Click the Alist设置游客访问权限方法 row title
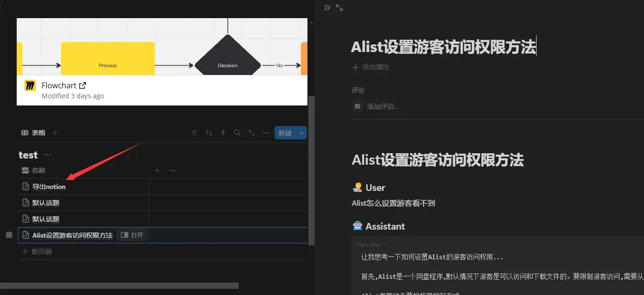Image resolution: width=644 pixels, height=295 pixels. 73,235
